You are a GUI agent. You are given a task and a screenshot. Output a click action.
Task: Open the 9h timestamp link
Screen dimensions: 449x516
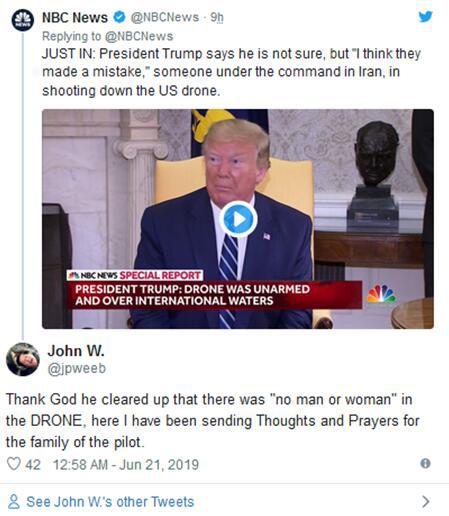[217, 17]
